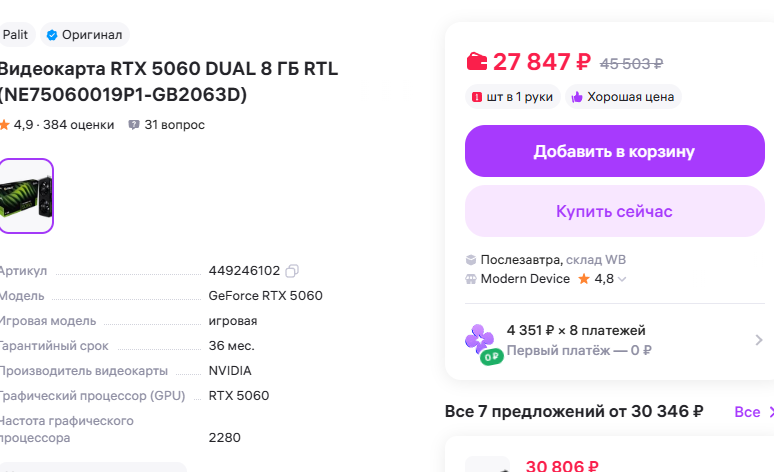Expand the Modern Device seller rating chevron
The height and width of the screenshot is (472, 774).
point(622,280)
